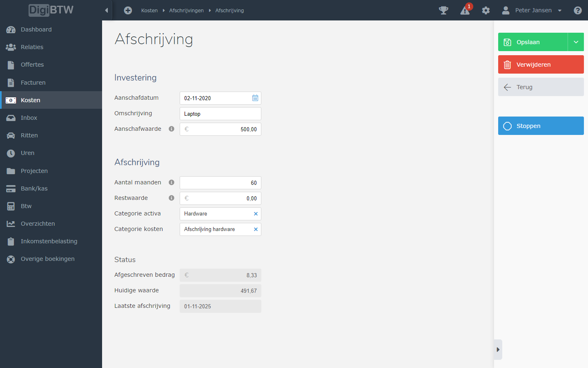The height and width of the screenshot is (368, 588).
Task: Click the Afschrijving breadcrumb item
Action: 229,11
